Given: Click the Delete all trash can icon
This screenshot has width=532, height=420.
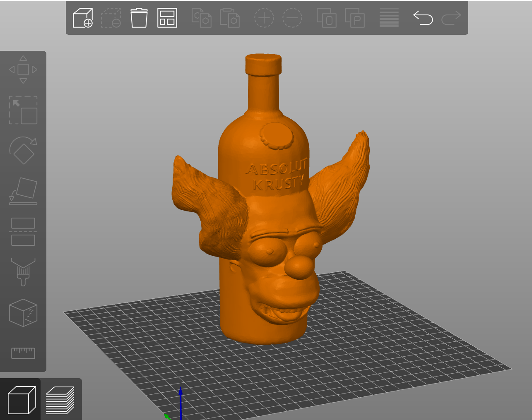Looking at the screenshot, I should pos(139,18).
